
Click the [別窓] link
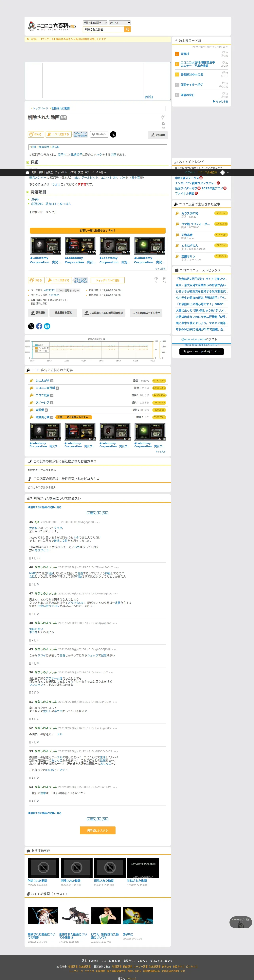[149, 97]
